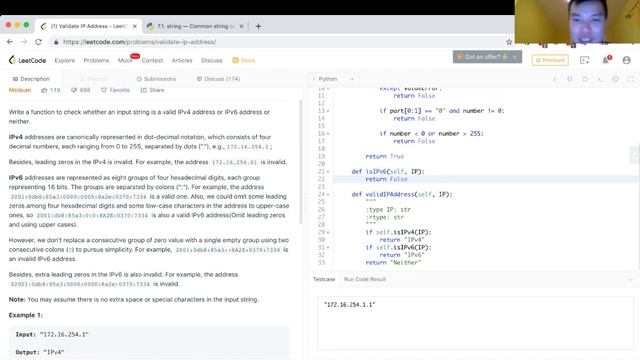Bookmark this page with the star icon
The height and width of the screenshot is (360, 640).
[x=509, y=42]
